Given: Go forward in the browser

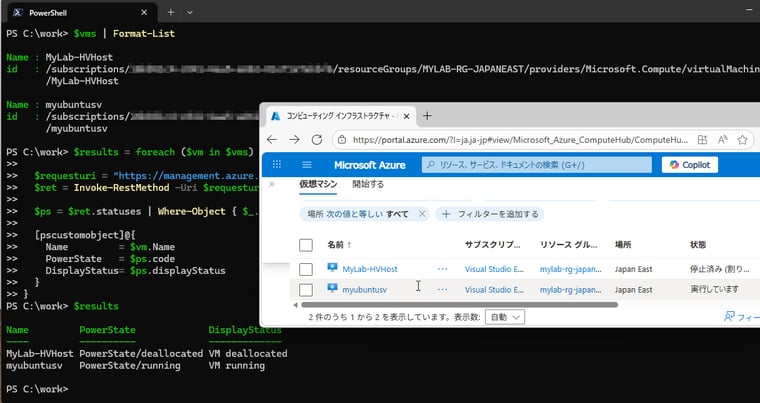Looking at the screenshot, I should pyautogui.click(x=294, y=140).
